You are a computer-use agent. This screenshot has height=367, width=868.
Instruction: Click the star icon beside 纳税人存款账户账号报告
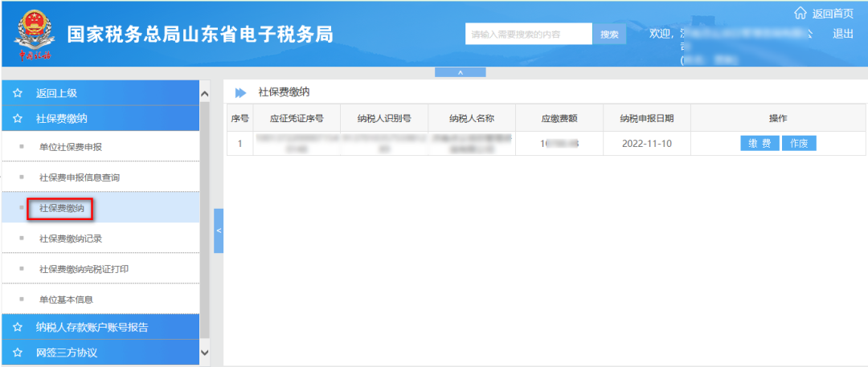17,327
